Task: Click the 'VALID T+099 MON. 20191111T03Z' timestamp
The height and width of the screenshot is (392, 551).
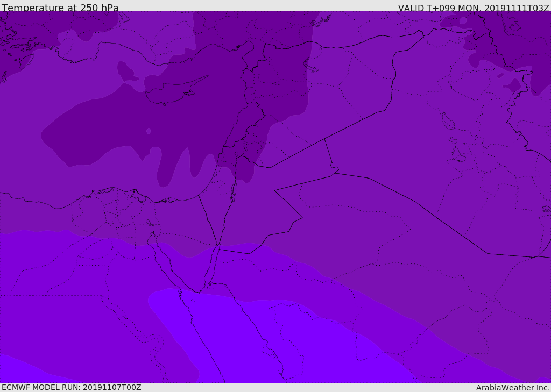Action: tap(474, 8)
